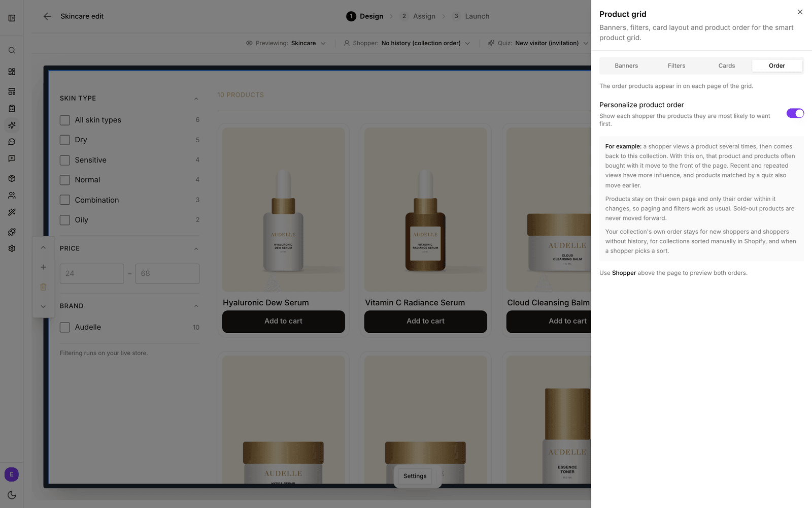Check the Sensitive filter checkbox
This screenshot has height=508, width=812.
pyautogui.click(x=65, y=160)
